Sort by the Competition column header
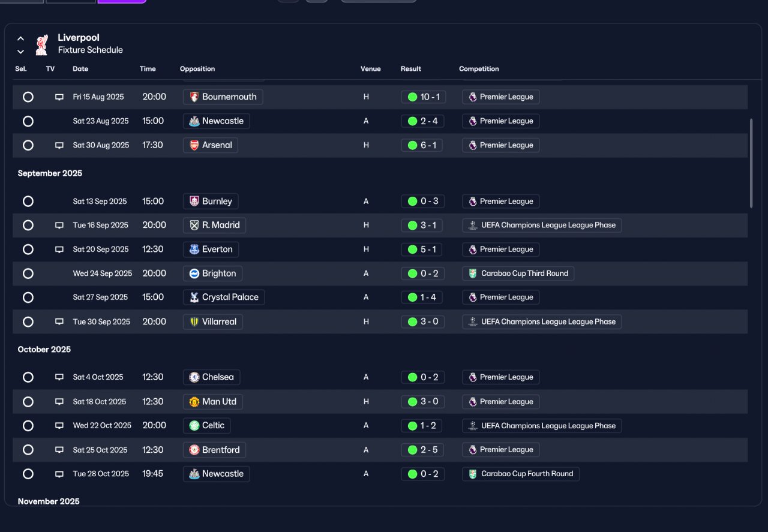 (479, 69)
